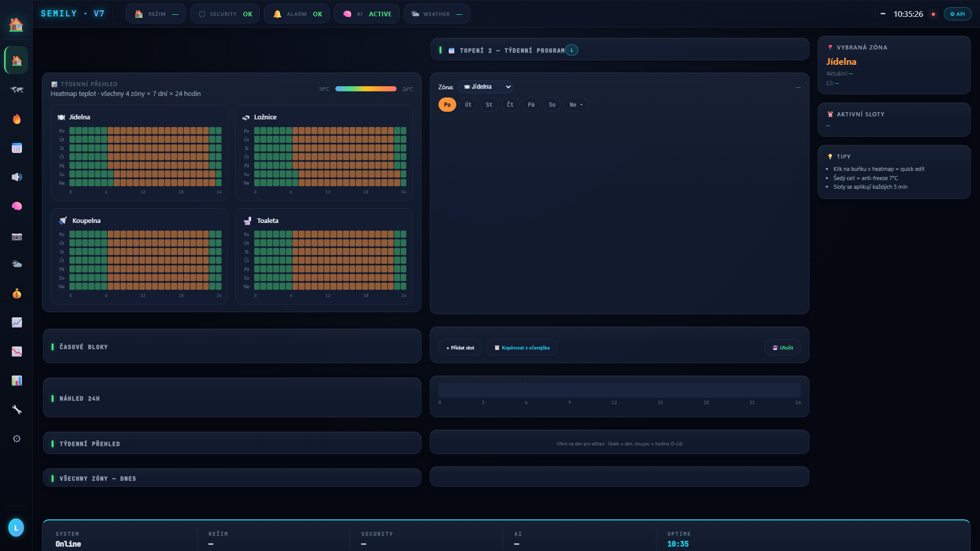Click the uptime value 10:35
Viewport: 980px width, 551px height.
click(x=678, y=544)
